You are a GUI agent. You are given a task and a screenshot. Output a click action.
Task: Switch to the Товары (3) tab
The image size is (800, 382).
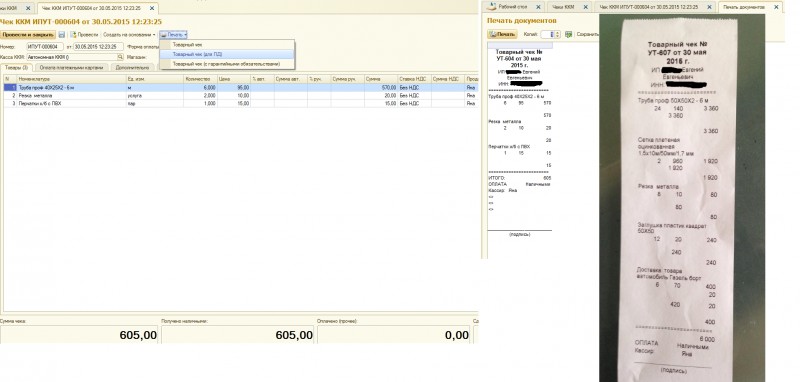point(16,67)
